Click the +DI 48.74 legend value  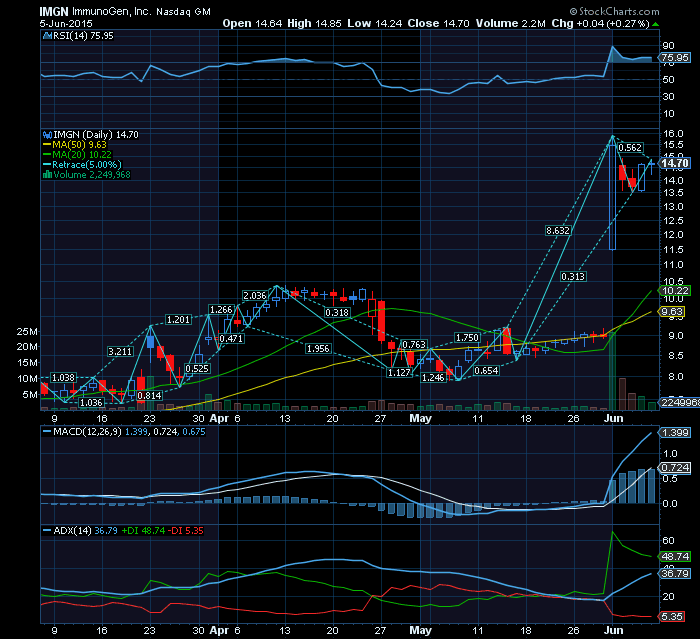pos(143,531)
